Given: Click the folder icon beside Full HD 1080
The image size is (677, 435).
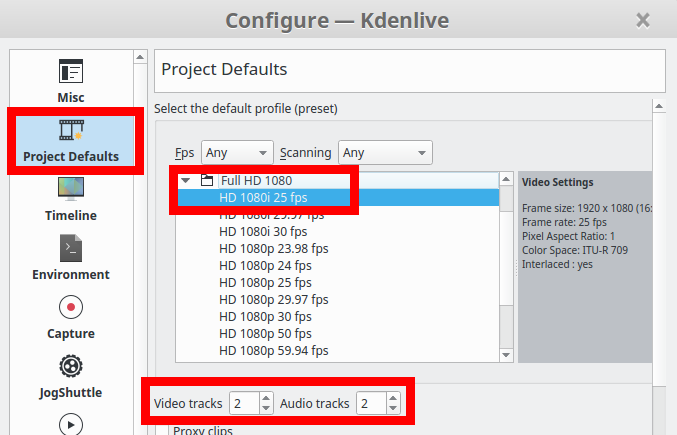Looking at the screenshot, I should (207, 180).
